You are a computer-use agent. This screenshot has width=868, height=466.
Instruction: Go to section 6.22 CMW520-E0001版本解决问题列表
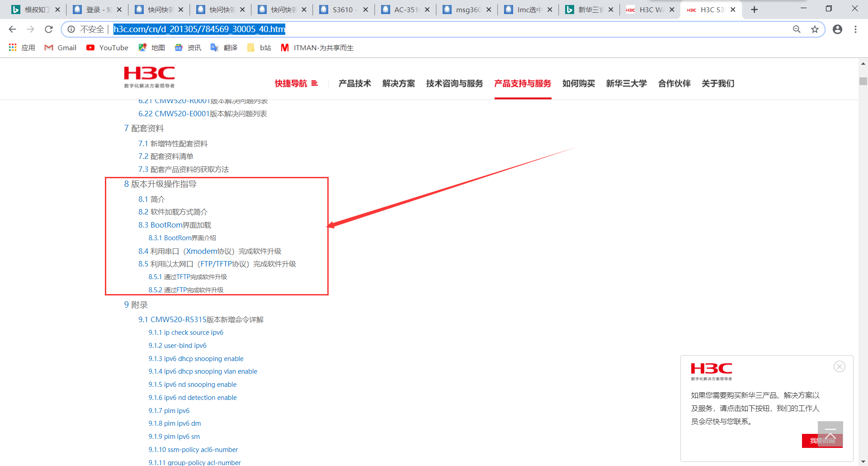point(203,114)
